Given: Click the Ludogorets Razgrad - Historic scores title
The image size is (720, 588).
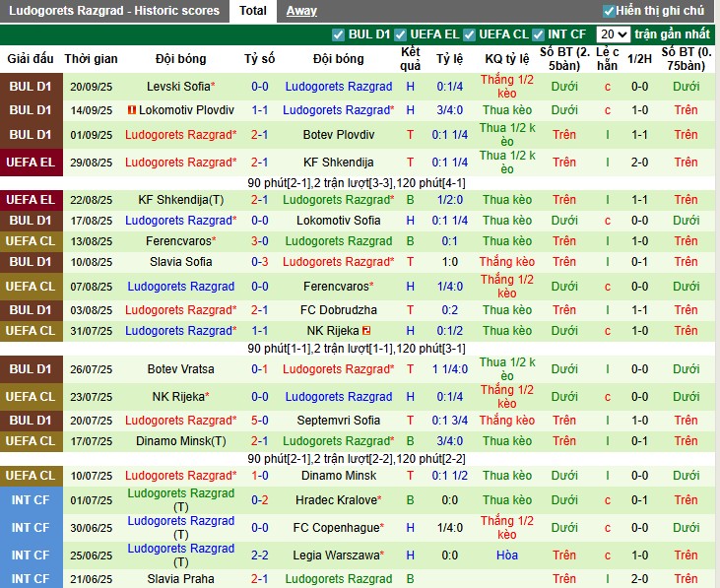Looking at the screenshot, I should click(x=114, y=11).
